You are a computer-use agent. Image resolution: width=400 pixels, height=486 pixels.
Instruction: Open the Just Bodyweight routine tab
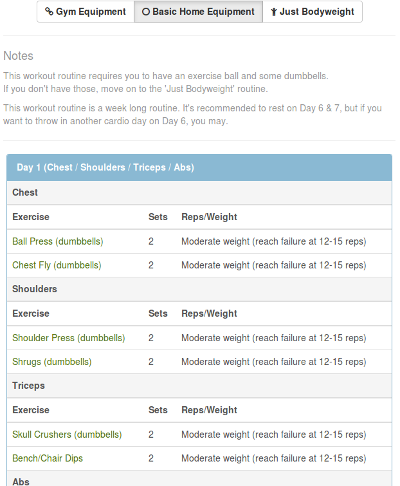(x=312, y=12)
